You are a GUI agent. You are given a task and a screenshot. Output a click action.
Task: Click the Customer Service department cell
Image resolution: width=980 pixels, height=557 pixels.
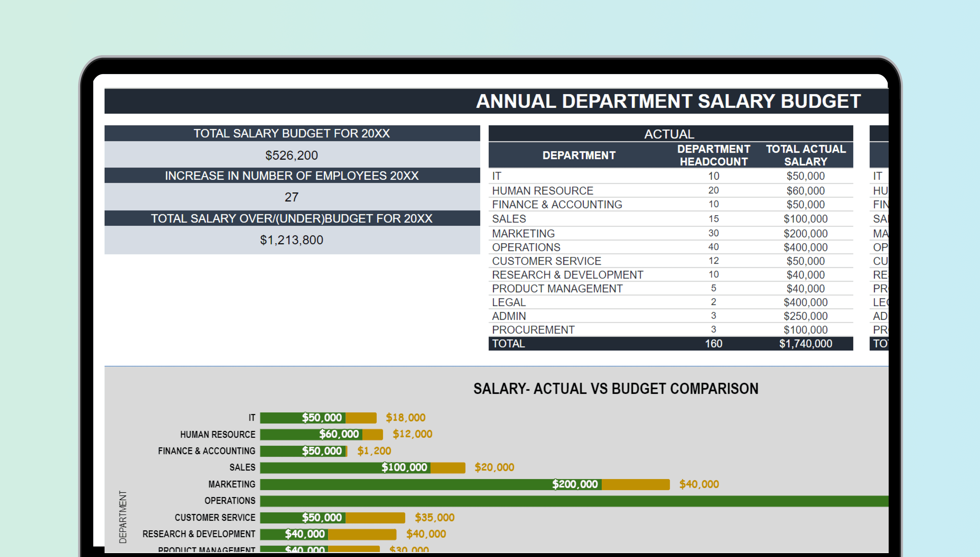click(x=547, y=261)
